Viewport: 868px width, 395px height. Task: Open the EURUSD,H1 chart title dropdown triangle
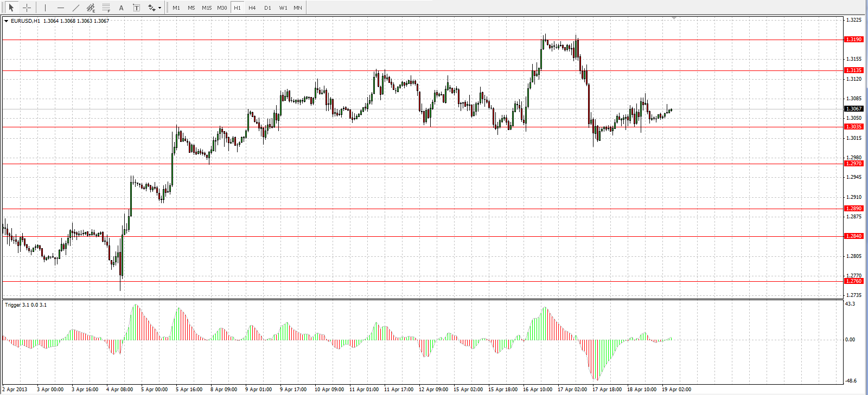click(x=7, y=21)
